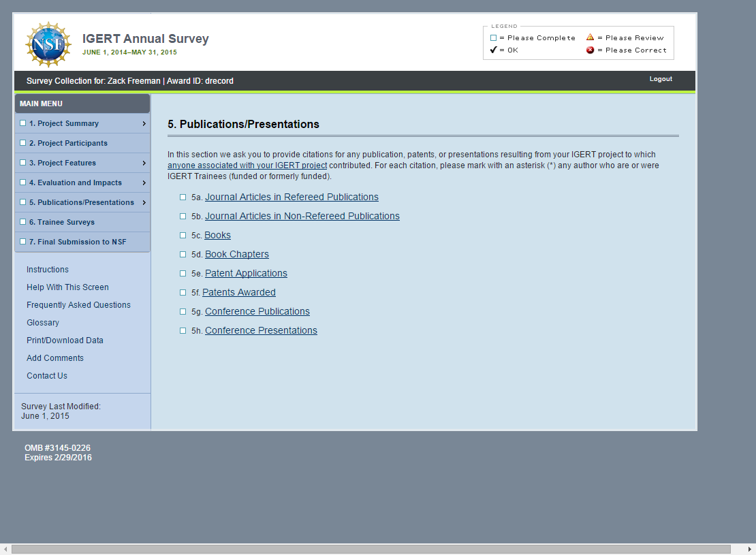This screenshot has width=756, height=555.
Task: Click status box beside 5e Patent Applications
Action: click(x=183, y=273)
